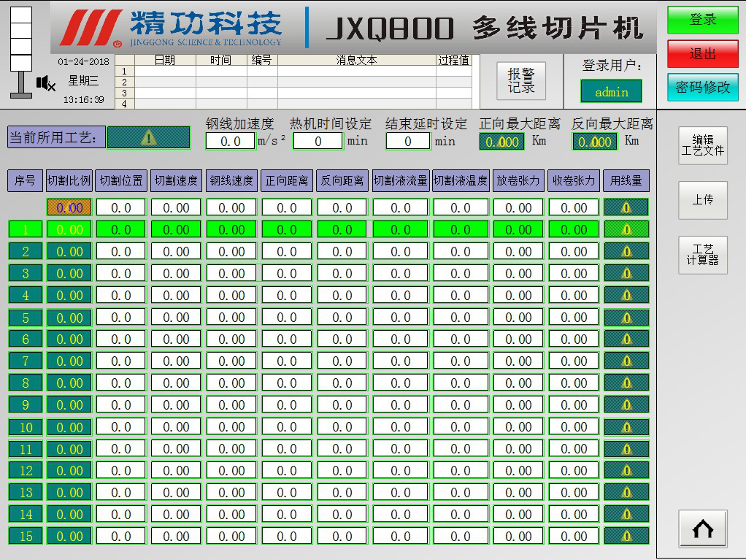
Task: Click the 用线量 column header
Action: click(x=626, y=181)
